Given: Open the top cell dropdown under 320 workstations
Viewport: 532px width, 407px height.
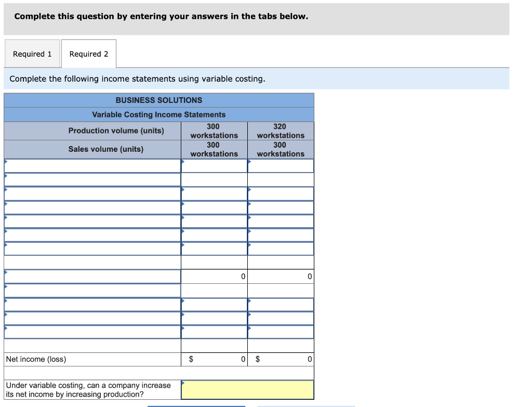Looking at the screenshot, I should point(281,165).
